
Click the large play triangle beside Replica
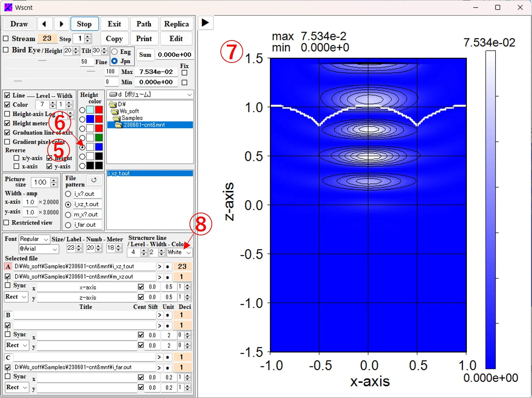[x=205, y=23]
